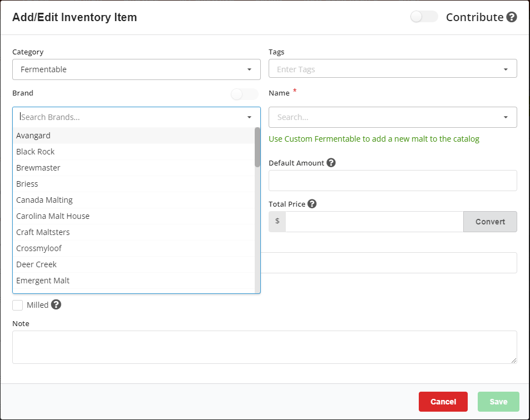Pick Canada Malting brand option
Image resolution: width=530 pixels, height=420 pixels.
[44, 200]
